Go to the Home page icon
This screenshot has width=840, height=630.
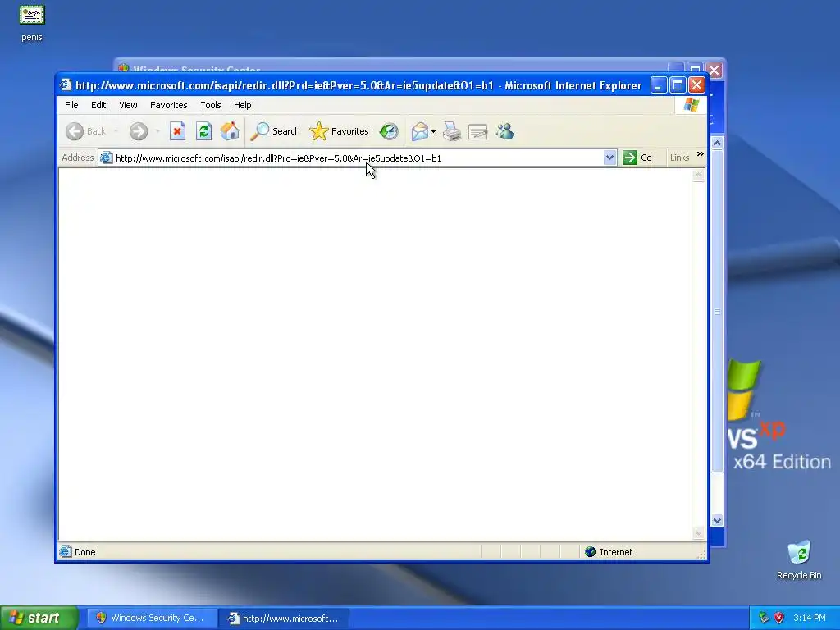[230, 131]
